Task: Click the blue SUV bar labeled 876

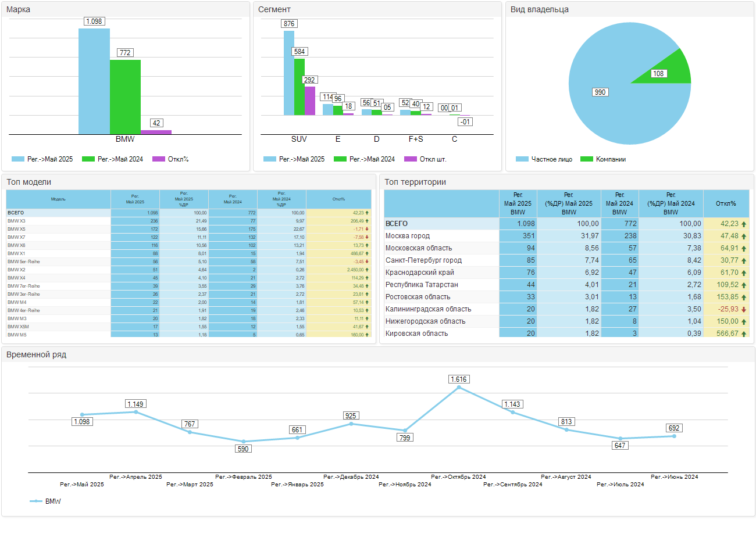Action: (288, 73)
